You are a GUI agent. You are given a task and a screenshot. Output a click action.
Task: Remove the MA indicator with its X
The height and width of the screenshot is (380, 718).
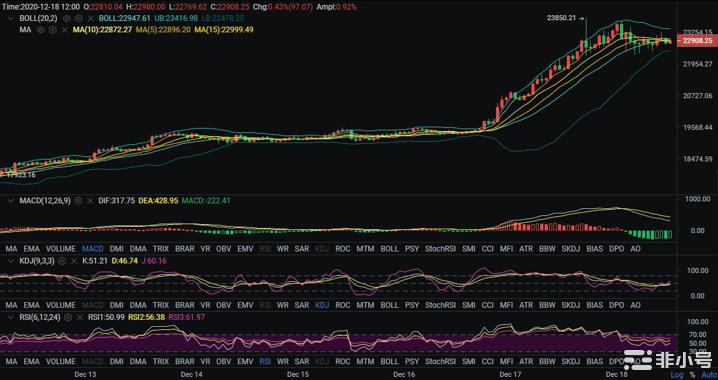(65, 30)
